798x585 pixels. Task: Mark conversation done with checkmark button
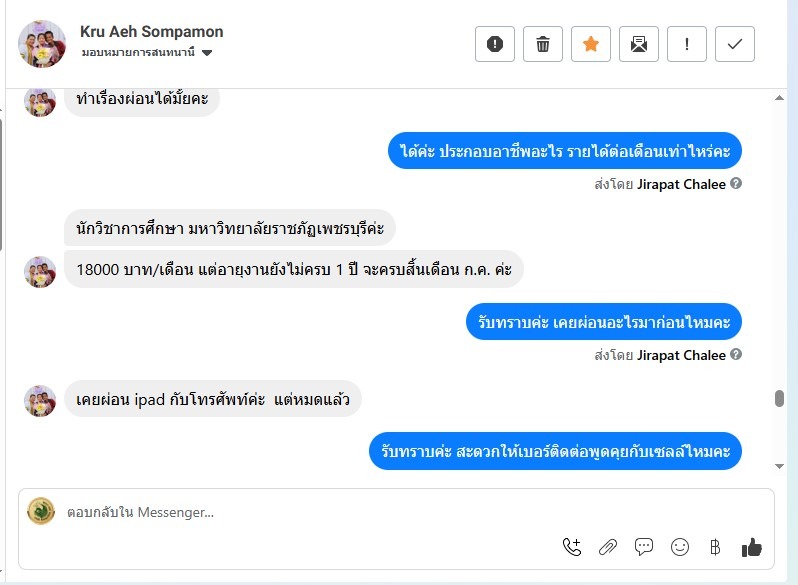(x=735, y=44)
